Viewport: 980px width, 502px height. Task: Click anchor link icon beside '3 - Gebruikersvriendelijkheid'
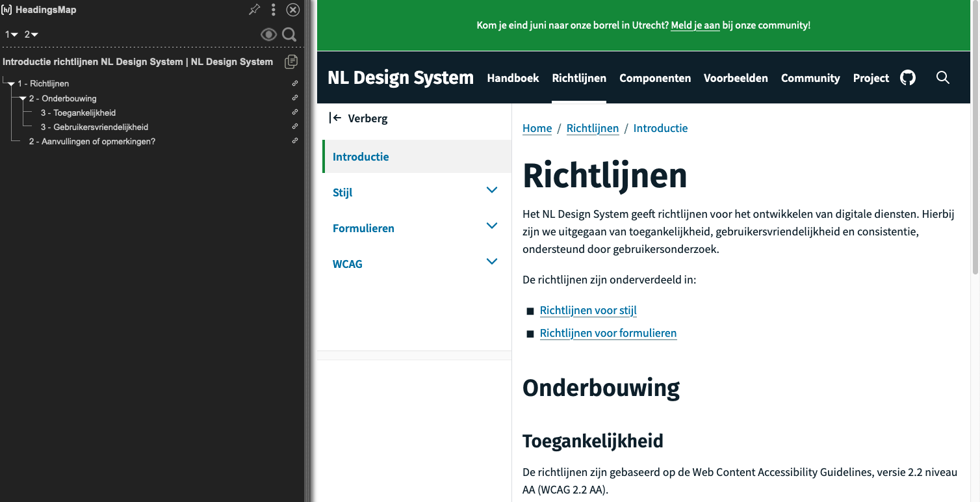[x=295, y=126]
